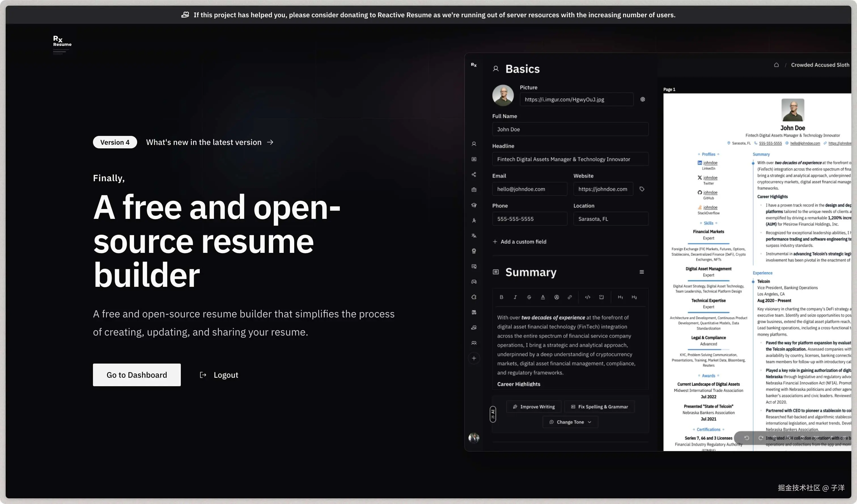Click the Italic formatting icon
Image resolution: width=857 pixels, height=504 pixels.
click(x=515, y=297)
